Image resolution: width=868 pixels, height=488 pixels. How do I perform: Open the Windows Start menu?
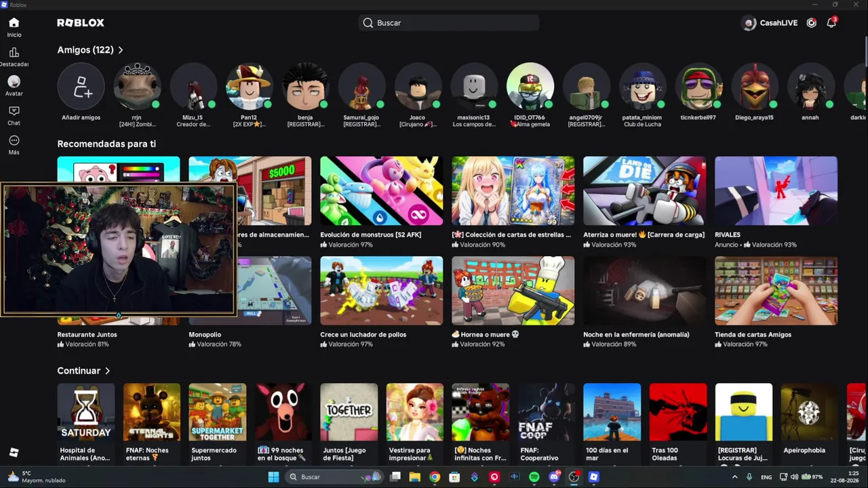pos(273,477)
